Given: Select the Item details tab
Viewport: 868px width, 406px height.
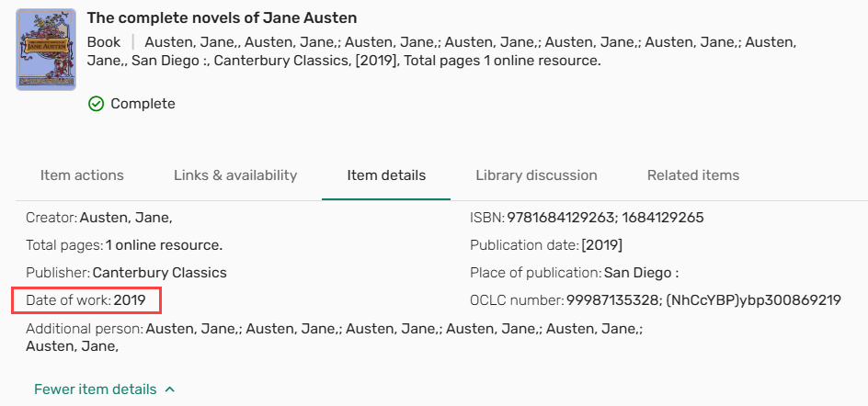Looking at the screenshot, I should (x=386, y=175).
